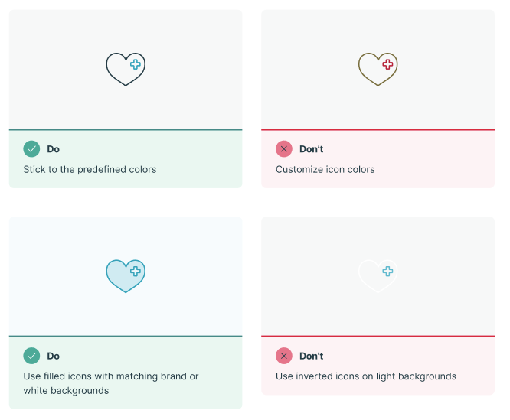
Task: Click the filled light-blue heart icon
Action: (x=126, y=276)
